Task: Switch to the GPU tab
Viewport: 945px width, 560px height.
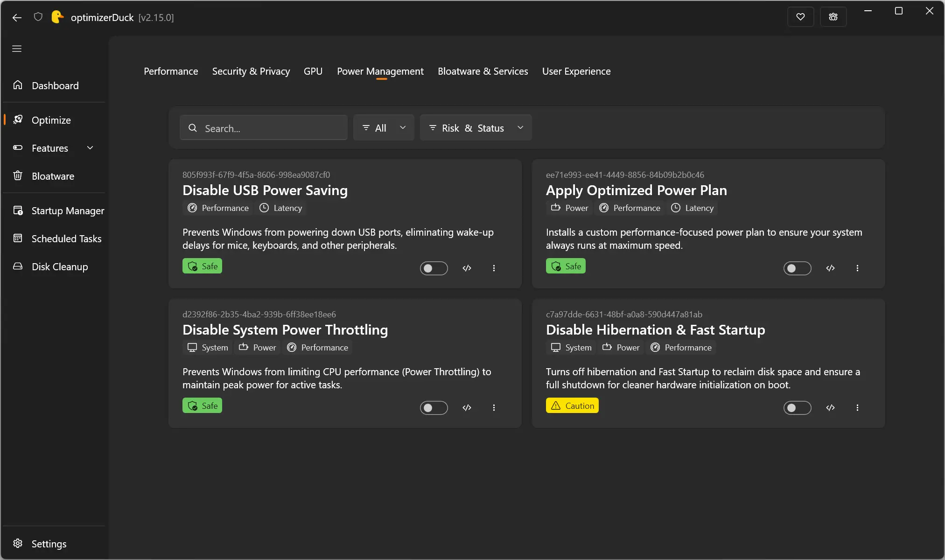Action: 313,71
